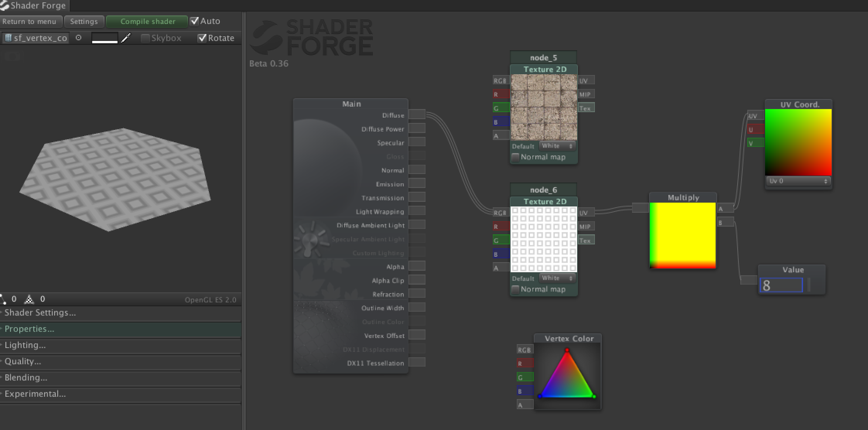Click the RGB output of node_5
The height and width of the screenshot is (430, 868).
(x=501, y=80)
